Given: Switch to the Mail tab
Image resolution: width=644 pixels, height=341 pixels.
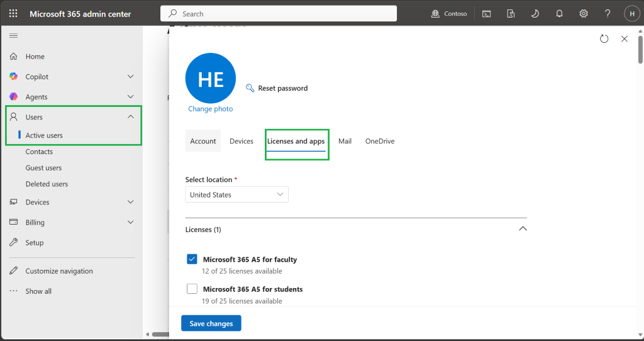Looking at the screenshot, I should pyautogui.click(x=345, y=141).
